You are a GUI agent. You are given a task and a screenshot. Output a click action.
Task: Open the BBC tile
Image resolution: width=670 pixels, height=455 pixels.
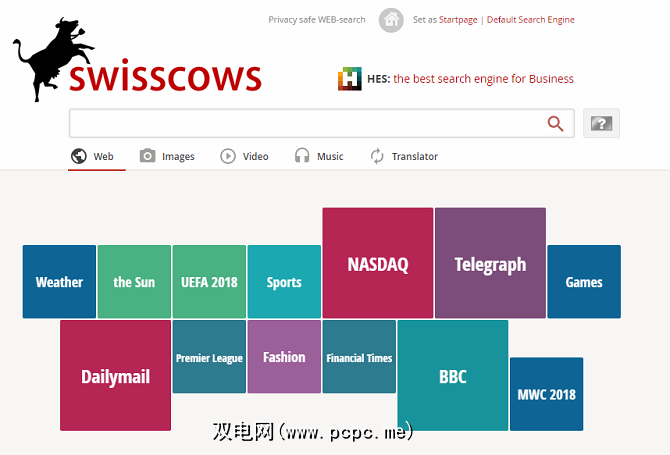(453, 376)
